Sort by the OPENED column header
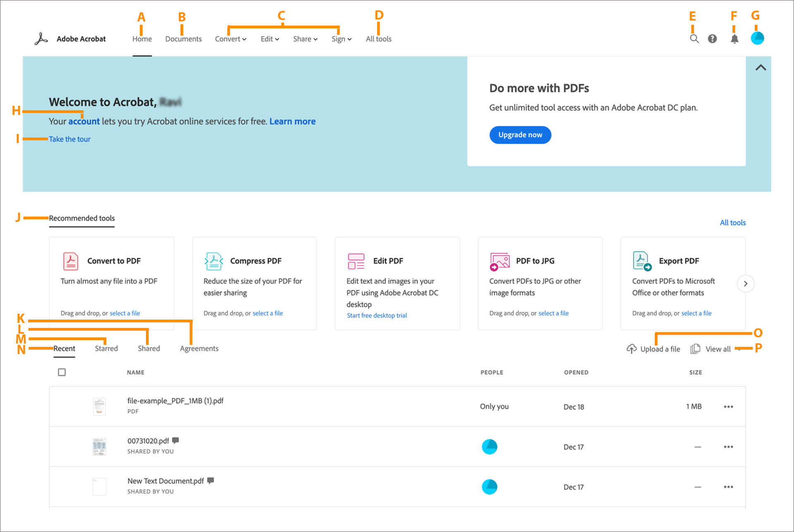This screenshot has width=794, height=532. pos(576,372)
